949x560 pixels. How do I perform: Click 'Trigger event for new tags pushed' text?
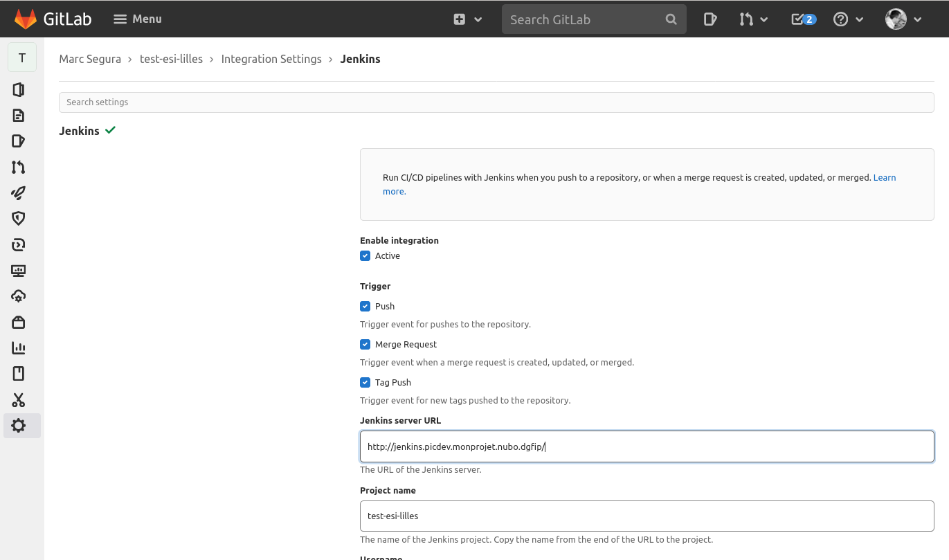pyautogui.click(x=465, y=400)
